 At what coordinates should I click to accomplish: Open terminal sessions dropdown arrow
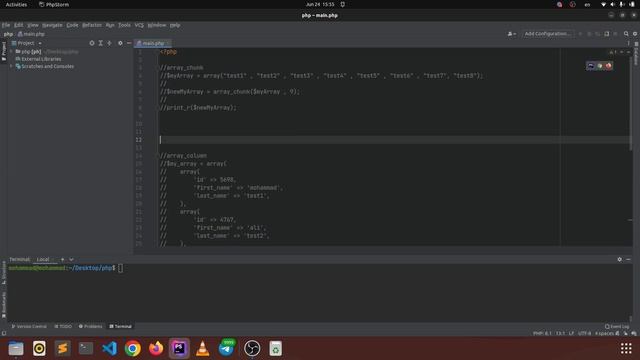[71, 260]
